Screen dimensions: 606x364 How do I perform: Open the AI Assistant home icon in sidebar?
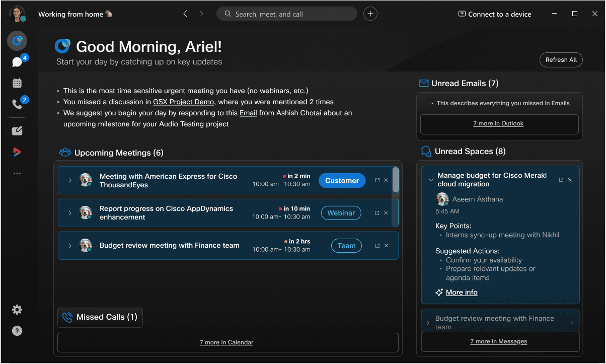click(x=17, y=41)
